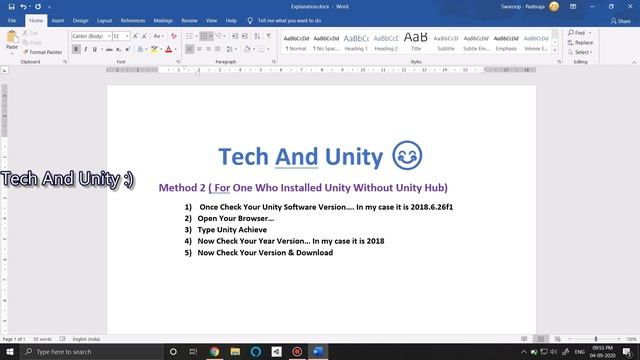Switch to the Insert tab
Viewport: 640px width, 360px height.
click(58, 20)
